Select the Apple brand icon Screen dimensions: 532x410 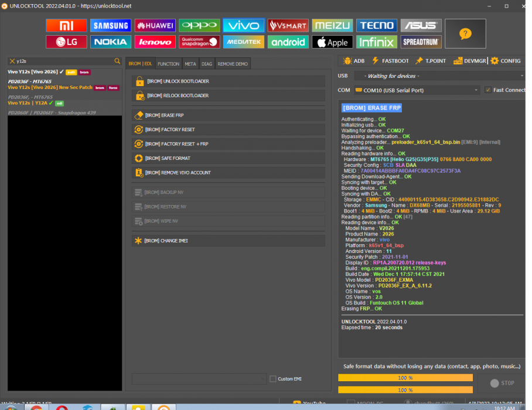pos(332,42)
